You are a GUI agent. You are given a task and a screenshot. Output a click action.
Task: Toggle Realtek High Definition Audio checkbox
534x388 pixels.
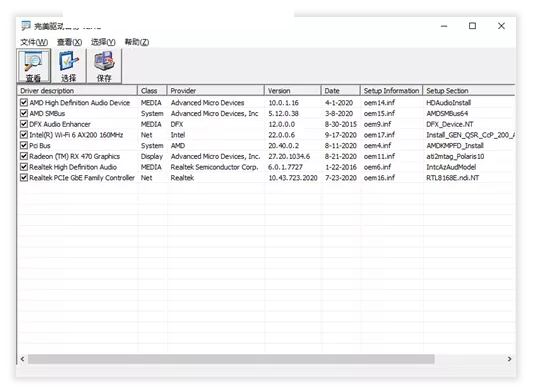click(24, 167)
